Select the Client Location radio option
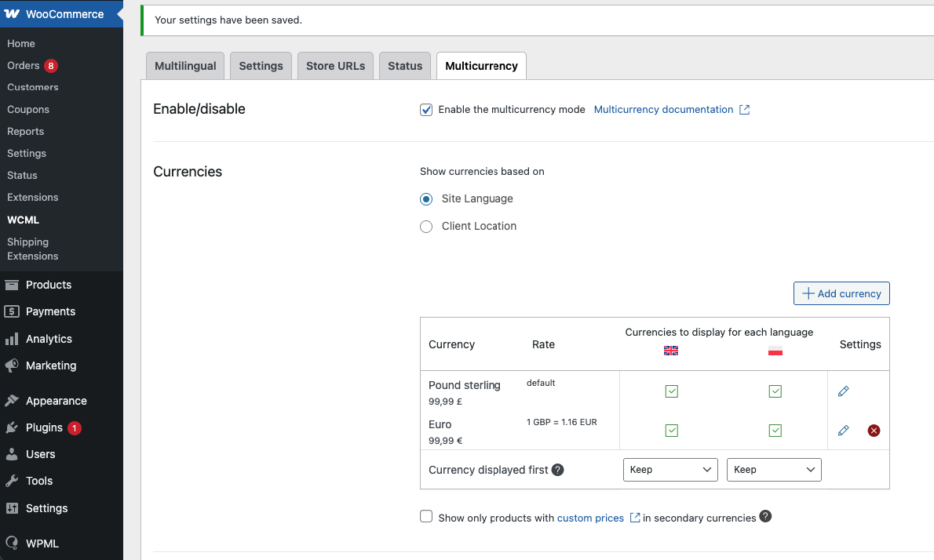934x560 pixels. [426, 227]
